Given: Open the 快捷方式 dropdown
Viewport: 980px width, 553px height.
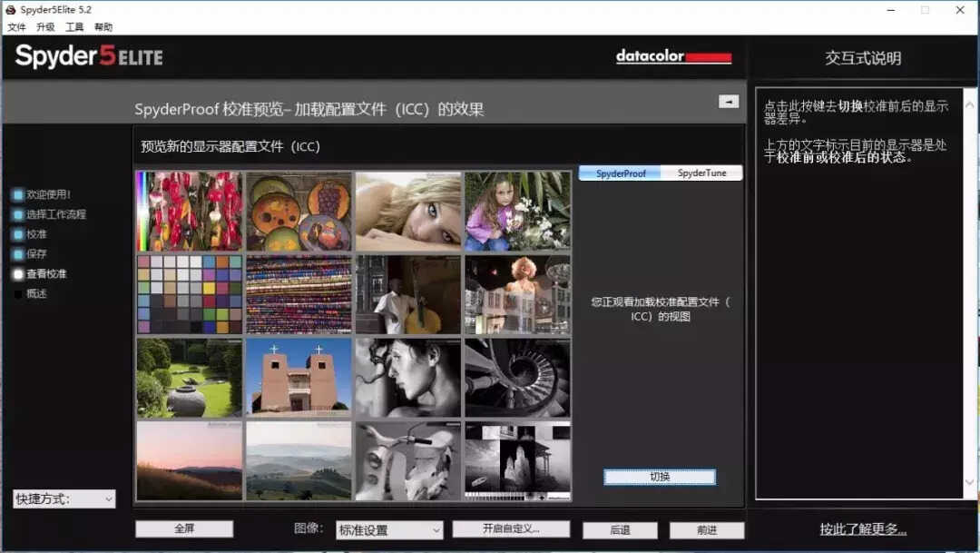Looking at the screenshot, I should pos(64,499).
